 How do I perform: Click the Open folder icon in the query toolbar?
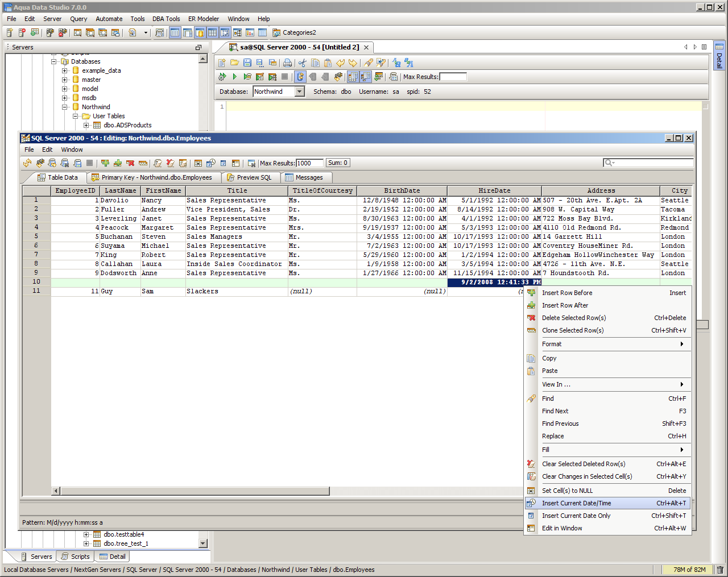234,63
